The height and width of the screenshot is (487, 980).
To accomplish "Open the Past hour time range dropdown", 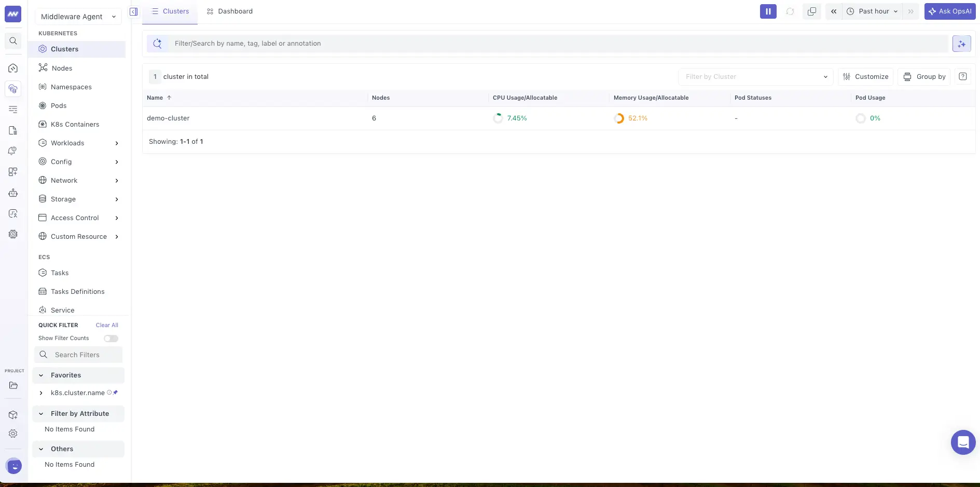I will pos(872,11).
